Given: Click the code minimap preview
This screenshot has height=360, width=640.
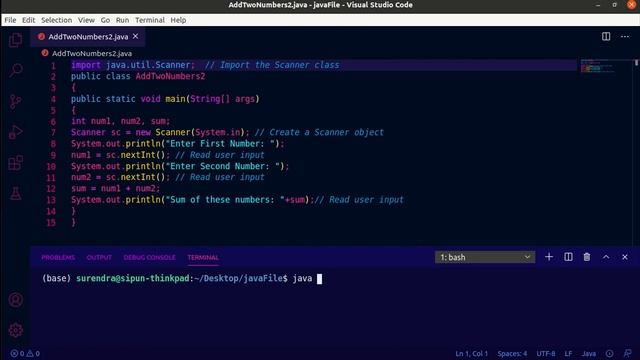Looking at the screenshot, I should pos(598,66).
